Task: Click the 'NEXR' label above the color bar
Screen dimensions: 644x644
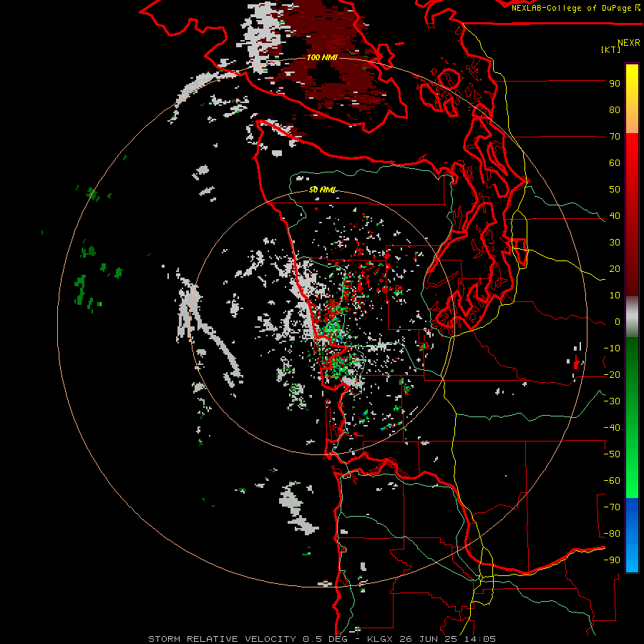Action: point(629,43)
